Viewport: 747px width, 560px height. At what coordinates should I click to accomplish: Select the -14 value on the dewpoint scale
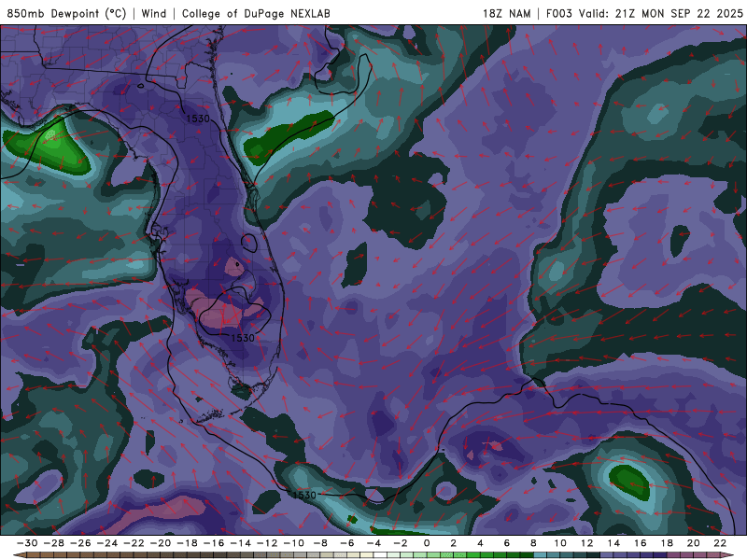pyautogui.click(x=241, y=543)
